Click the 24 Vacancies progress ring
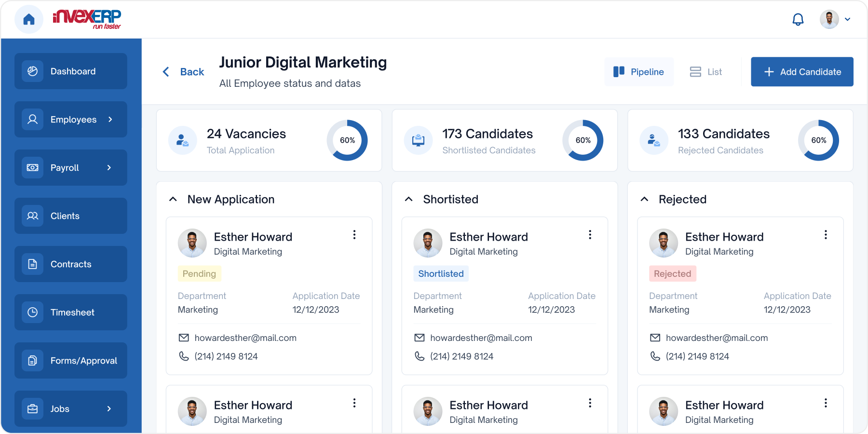868x434 pixels. pos(347,140)
